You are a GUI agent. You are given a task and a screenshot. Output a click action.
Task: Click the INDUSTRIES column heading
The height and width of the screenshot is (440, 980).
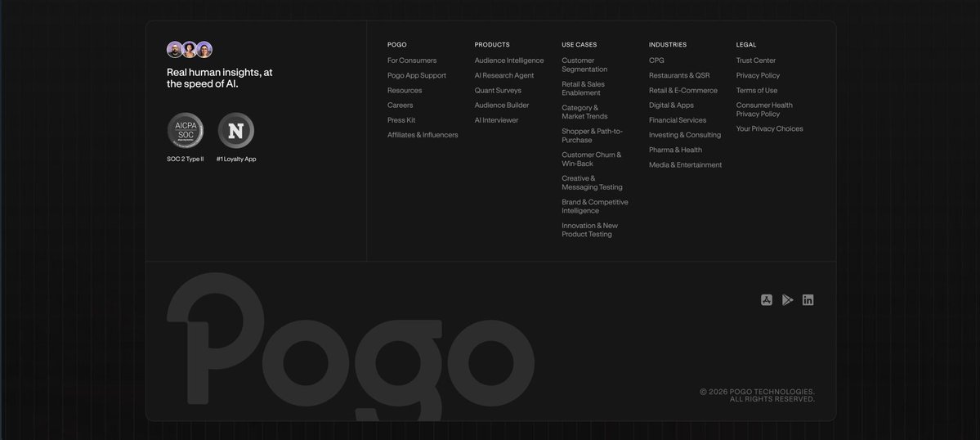coord(668,45)
